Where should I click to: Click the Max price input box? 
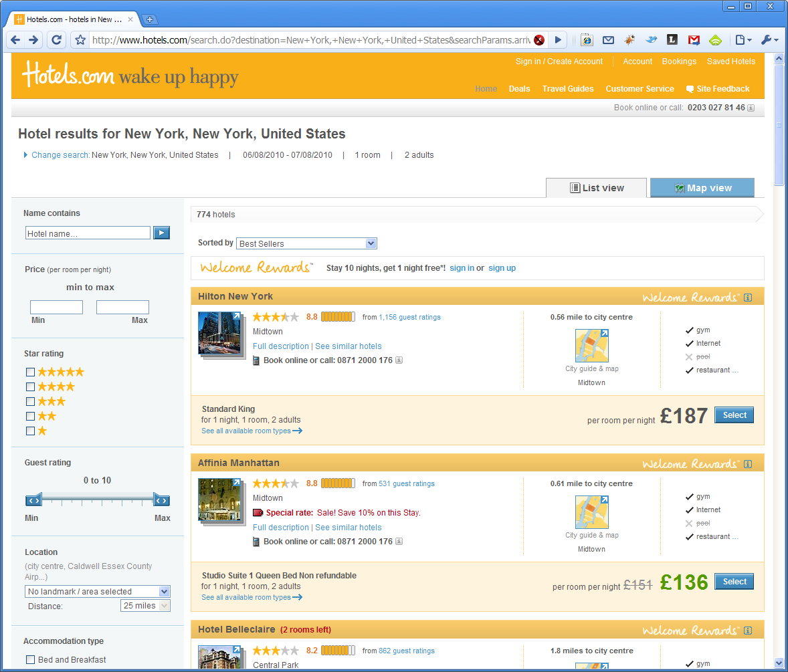point(122,308)
